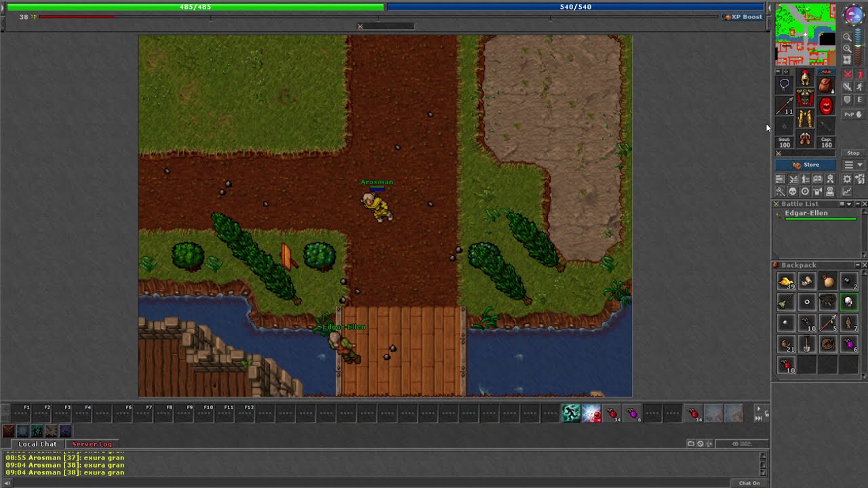This screenshot has height=488, width=868.
Task: Click the boots equipment slot
Action: click(x=805, y=138)
